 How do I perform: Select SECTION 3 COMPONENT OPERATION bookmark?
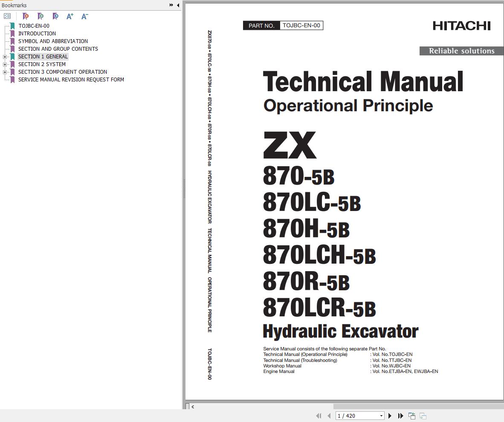pos(63,72)
